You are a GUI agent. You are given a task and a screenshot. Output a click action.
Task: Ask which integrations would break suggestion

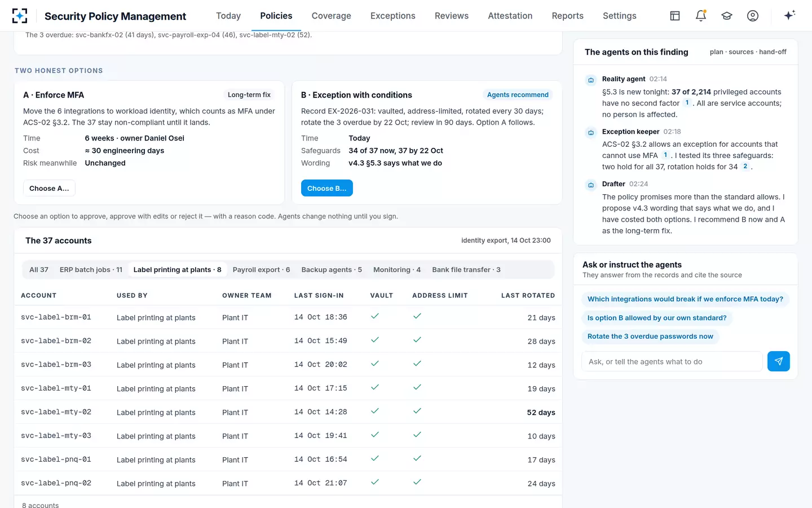685,299
